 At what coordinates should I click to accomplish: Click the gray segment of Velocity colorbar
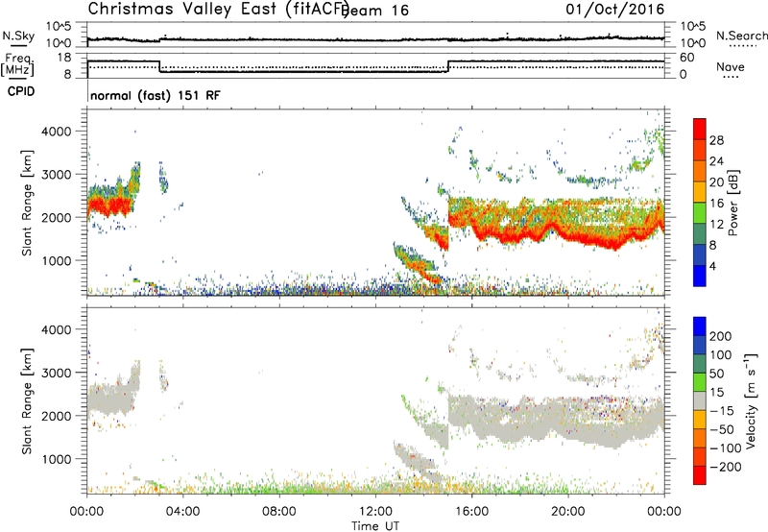[x=700, y=400]
